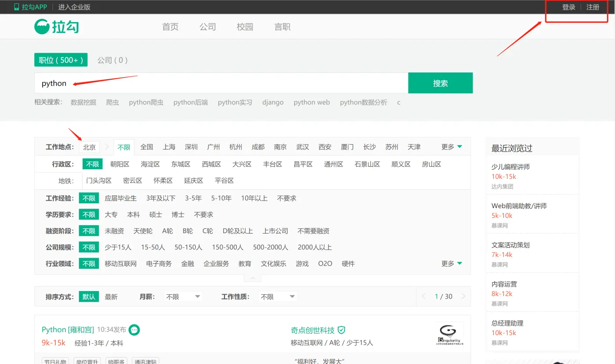Open the 工作性质 job type dropdown

click(x=278, y=297)
